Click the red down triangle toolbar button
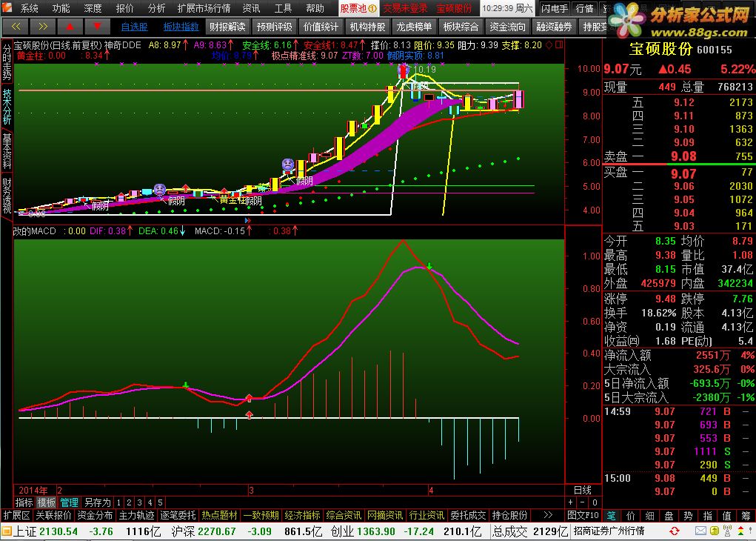The width and height of the screenshot is (756, 541). point(98,27)
